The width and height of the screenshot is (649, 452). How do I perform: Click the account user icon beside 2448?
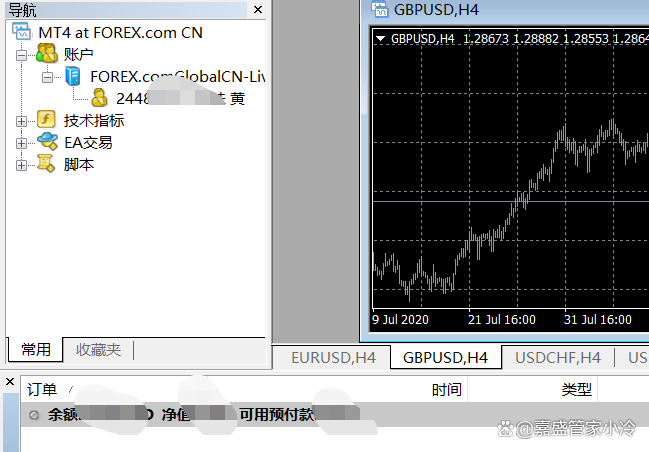[x=99, y=98]
